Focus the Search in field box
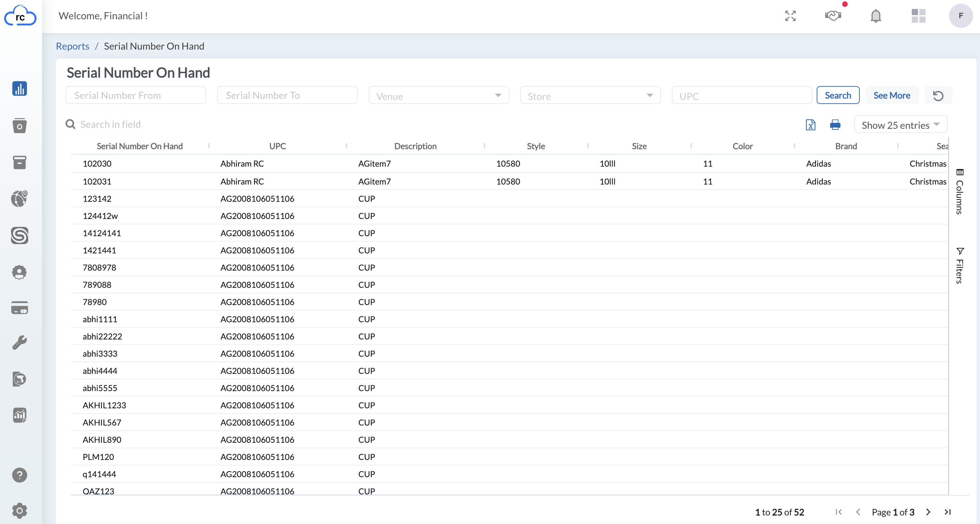Viewport: 980px width, 524px height. pos(110,124)
